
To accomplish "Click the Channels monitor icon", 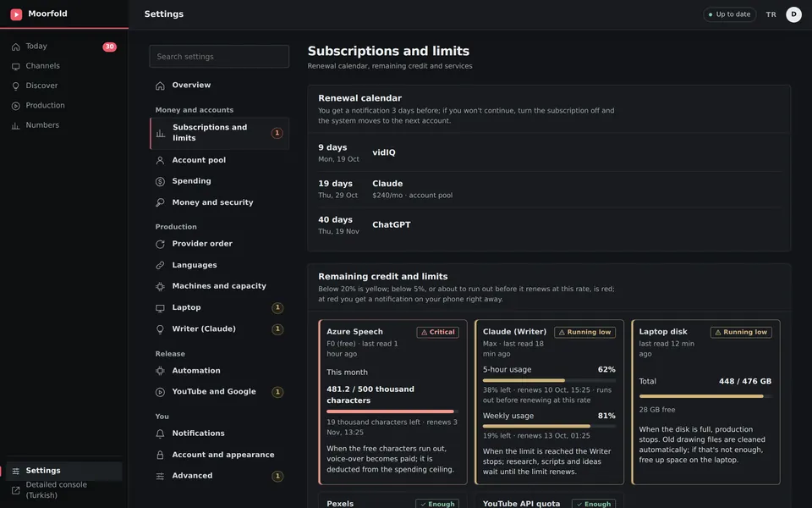I will [15, 66].
